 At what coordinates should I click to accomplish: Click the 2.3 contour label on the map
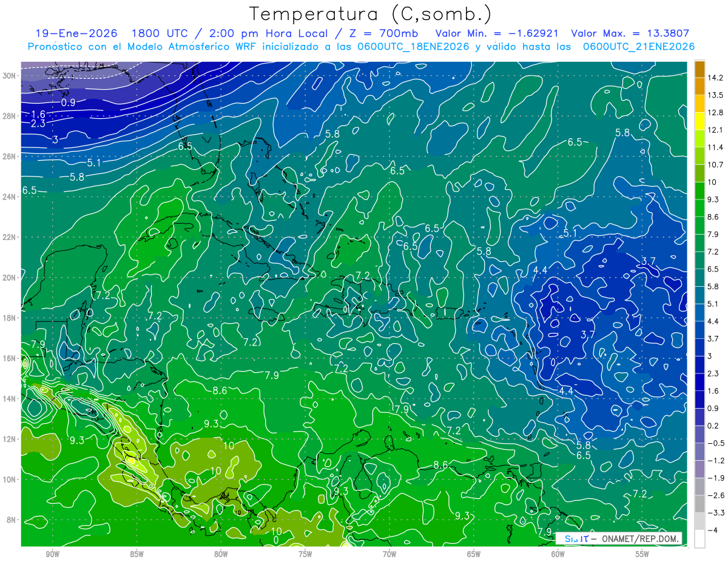pyautogui.click(x=38, y=124)
